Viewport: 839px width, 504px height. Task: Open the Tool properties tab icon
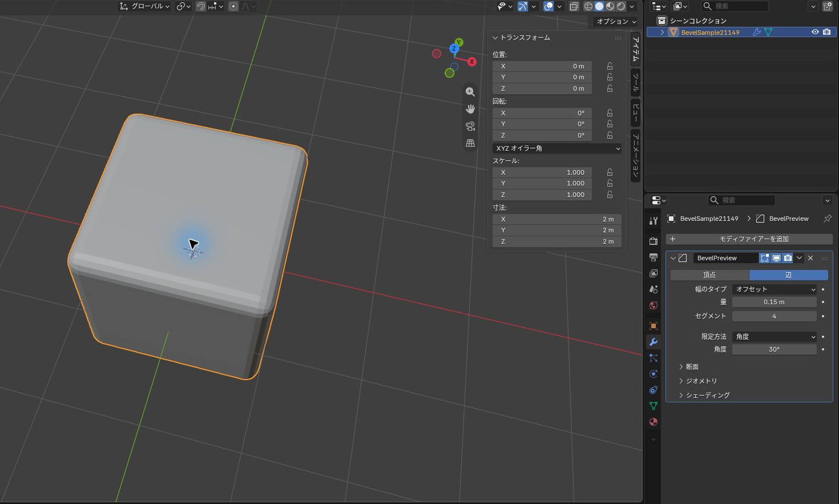click(x=654, y=220)
